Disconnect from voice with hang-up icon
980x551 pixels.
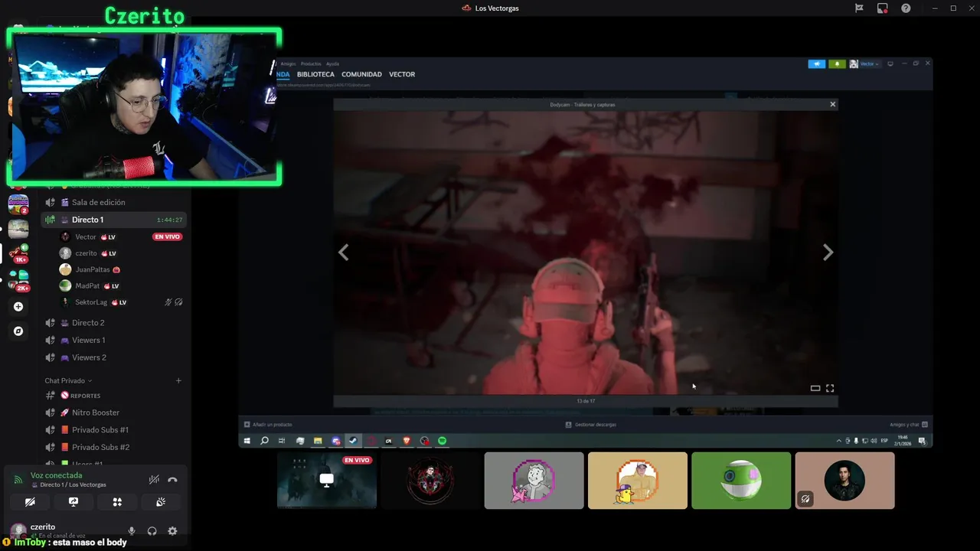172,480
